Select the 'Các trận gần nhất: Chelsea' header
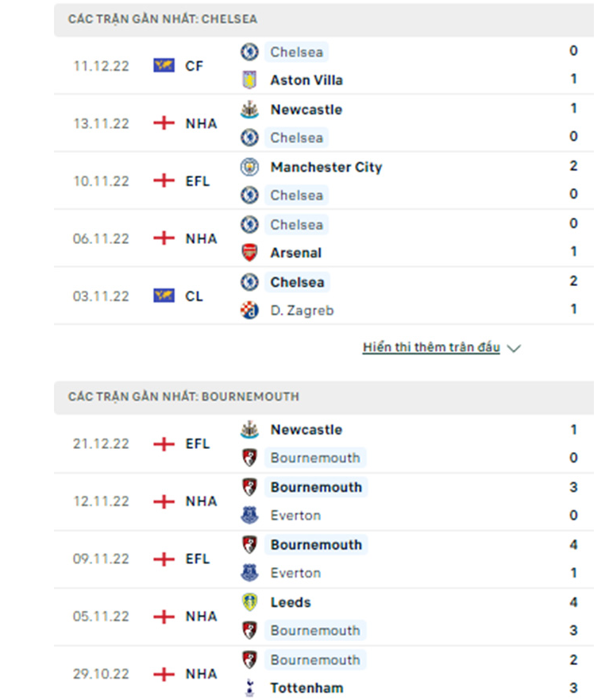The width and height of the screenshot is (605, 700). click(x=324, y=19)
